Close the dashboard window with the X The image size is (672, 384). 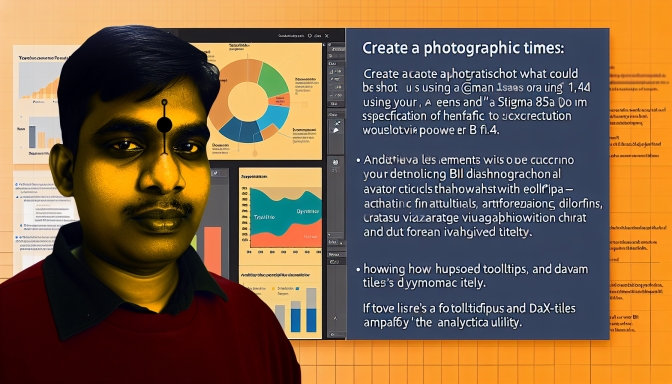tap(327, 36)
